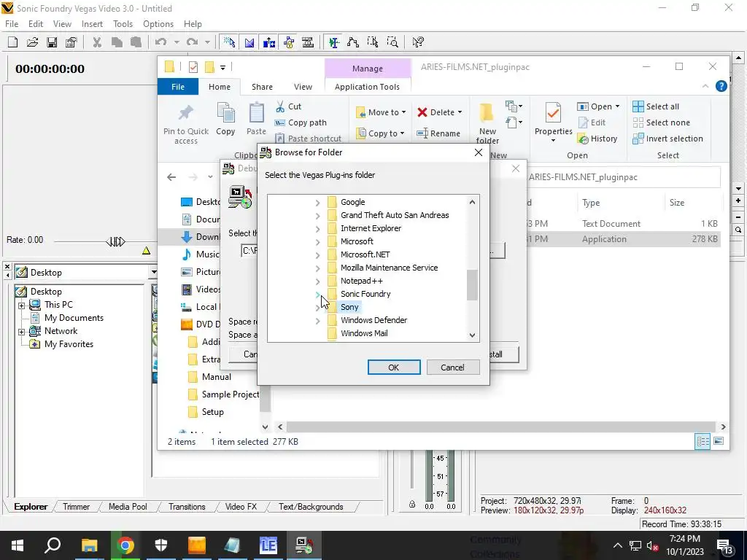Open the Share tab in Explorer ribbon
747x560 pixels.
[262, 87]
